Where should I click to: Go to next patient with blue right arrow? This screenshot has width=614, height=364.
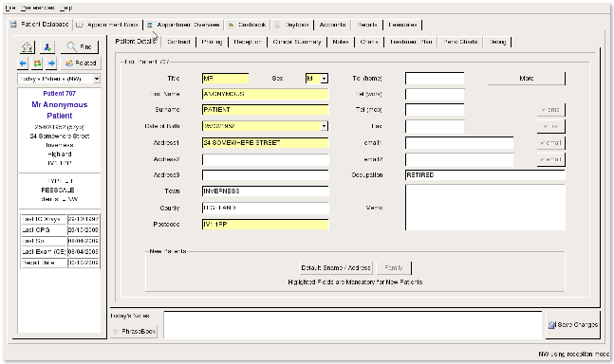pos(51,63)
